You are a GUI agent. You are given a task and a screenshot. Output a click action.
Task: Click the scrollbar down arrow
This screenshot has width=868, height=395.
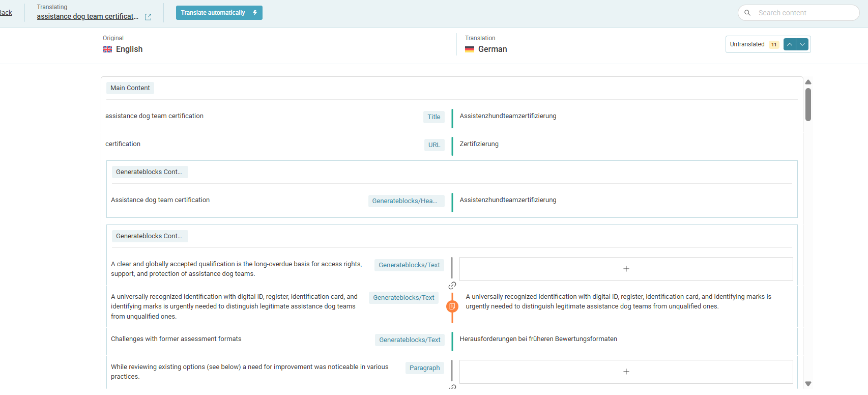(808, 384)
